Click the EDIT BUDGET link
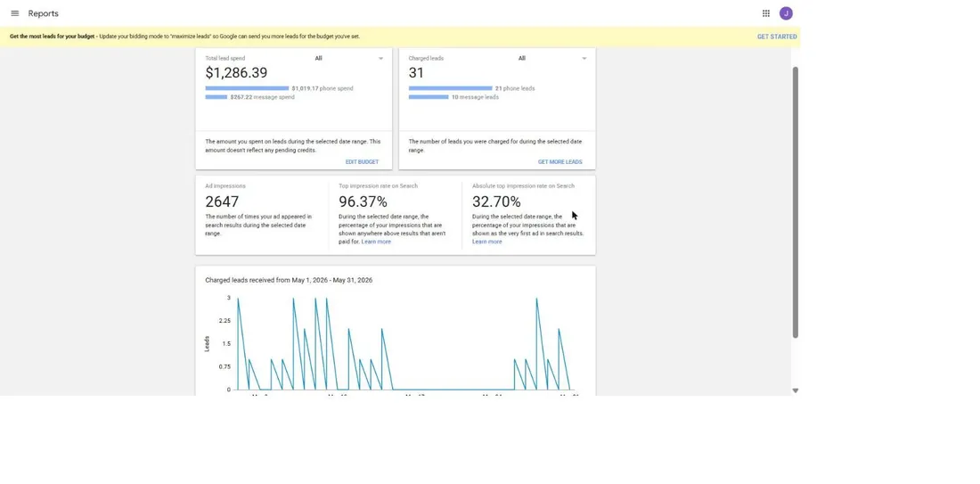The image size is (980, 484). tap(362, 162)
